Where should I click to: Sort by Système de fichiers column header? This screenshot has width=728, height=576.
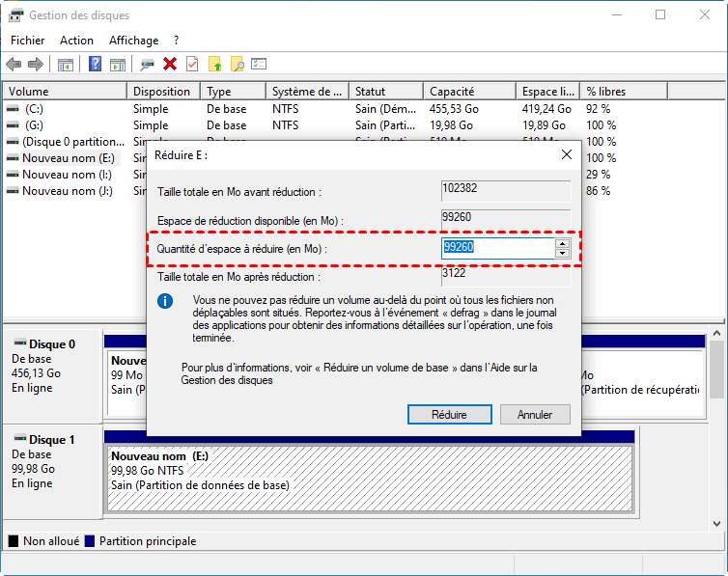point(307,92)
